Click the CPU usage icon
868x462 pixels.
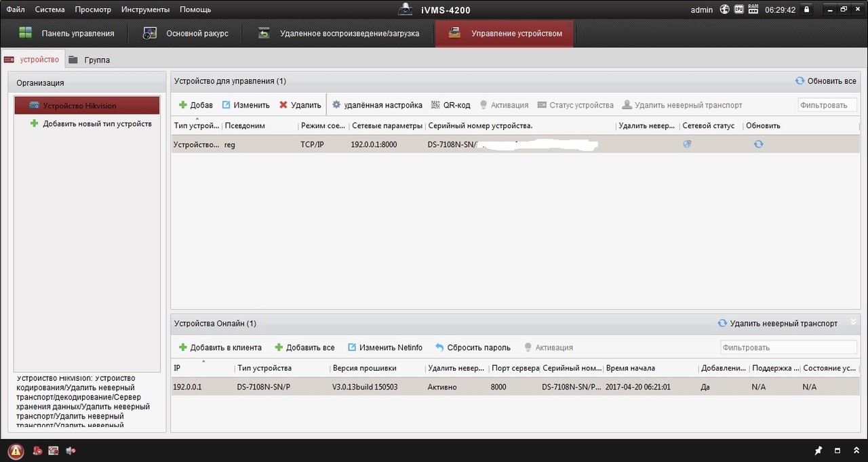738,9
